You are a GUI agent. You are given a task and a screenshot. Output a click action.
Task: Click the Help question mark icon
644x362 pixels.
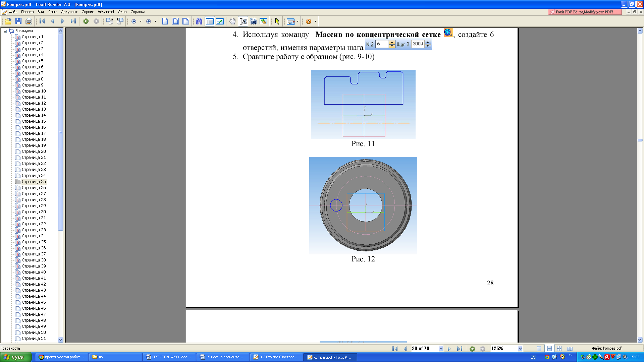(309, 21)
